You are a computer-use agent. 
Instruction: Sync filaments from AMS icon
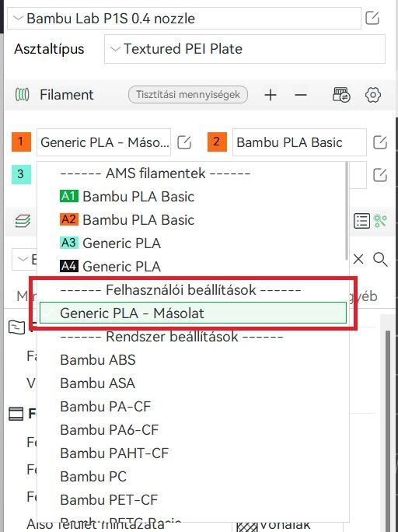(341, 95)
